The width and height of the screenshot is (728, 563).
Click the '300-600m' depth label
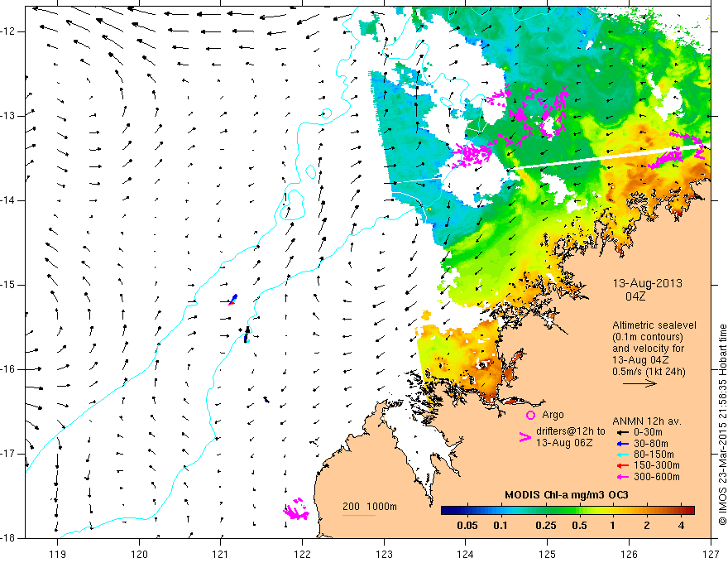coord(657,477)
